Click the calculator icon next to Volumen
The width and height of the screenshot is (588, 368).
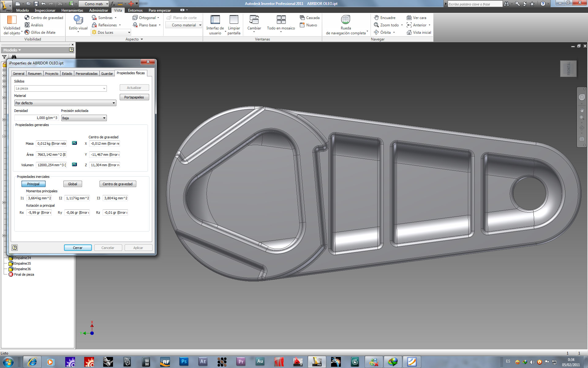pos(74,164)
